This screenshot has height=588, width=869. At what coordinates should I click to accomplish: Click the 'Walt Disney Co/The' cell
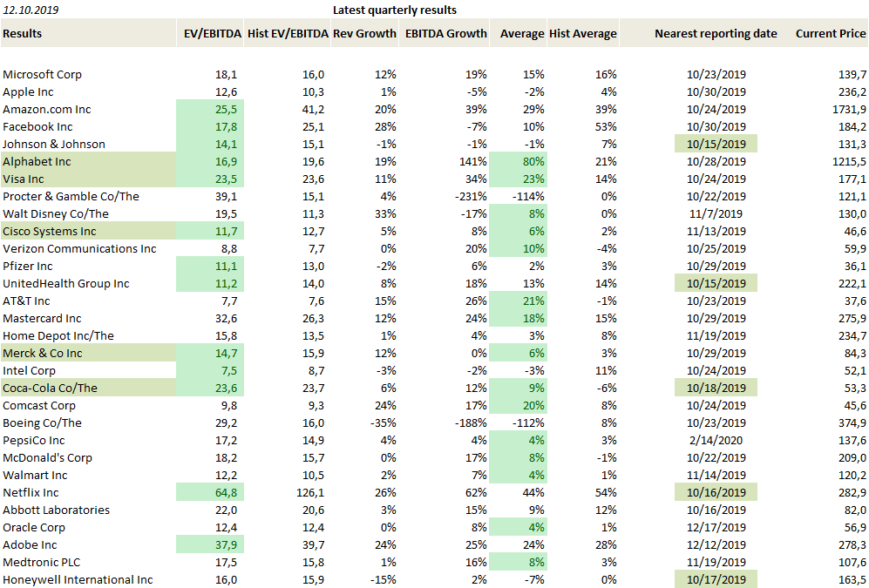56,213
